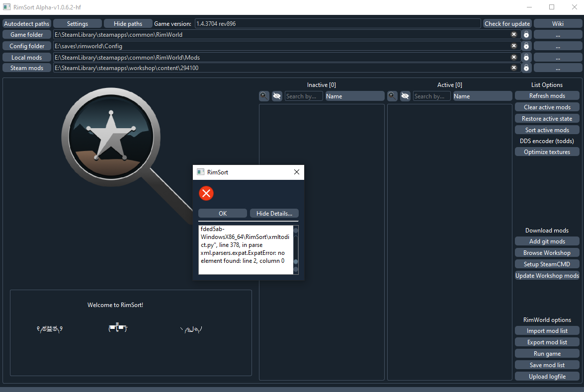The width and height of the screenshot is (584, 392).
Task: Click the magnifier icon beside the Active search
Action: [392, 95]
